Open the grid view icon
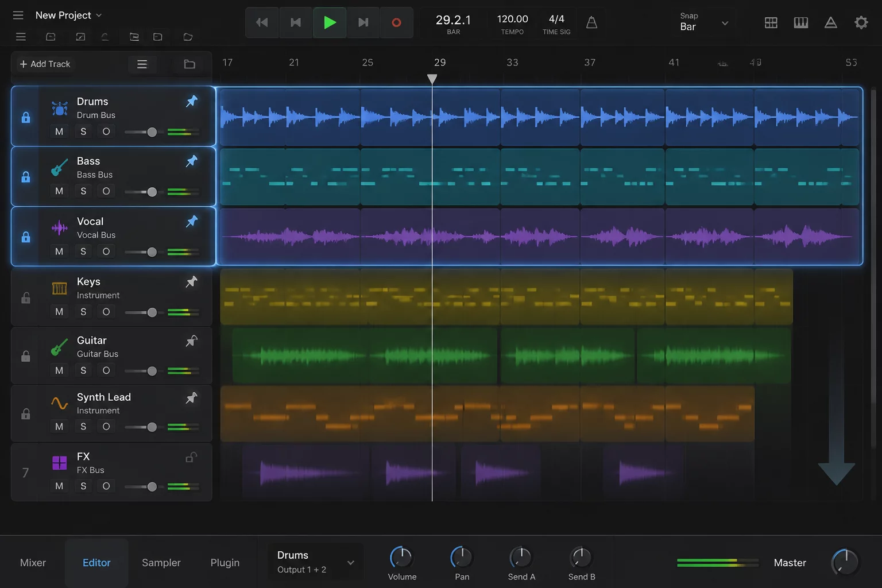Image resolution: width=882 pixels, height=588 pixels. [x=771, y=22]
